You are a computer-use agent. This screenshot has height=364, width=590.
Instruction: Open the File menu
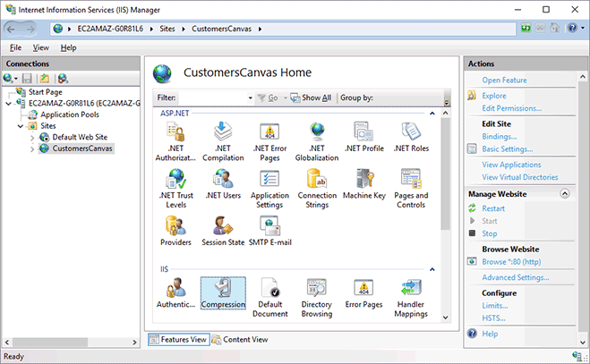[15, 47]
